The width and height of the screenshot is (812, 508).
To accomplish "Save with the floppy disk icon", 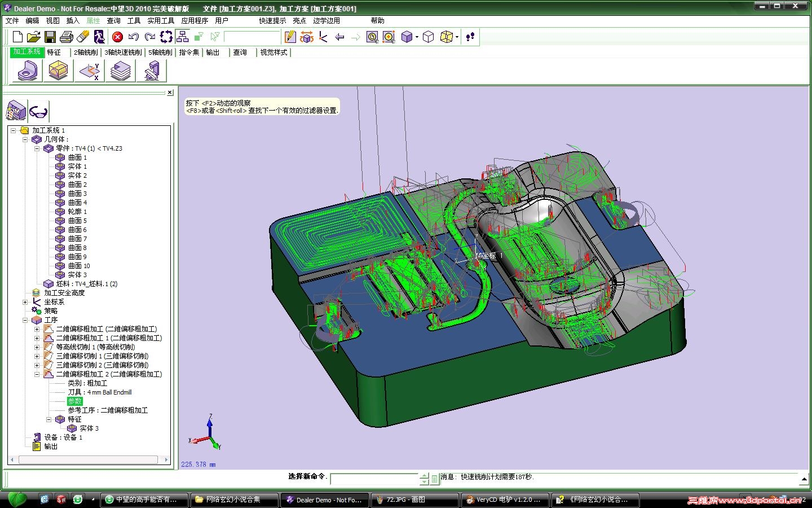I will (50, 37).
